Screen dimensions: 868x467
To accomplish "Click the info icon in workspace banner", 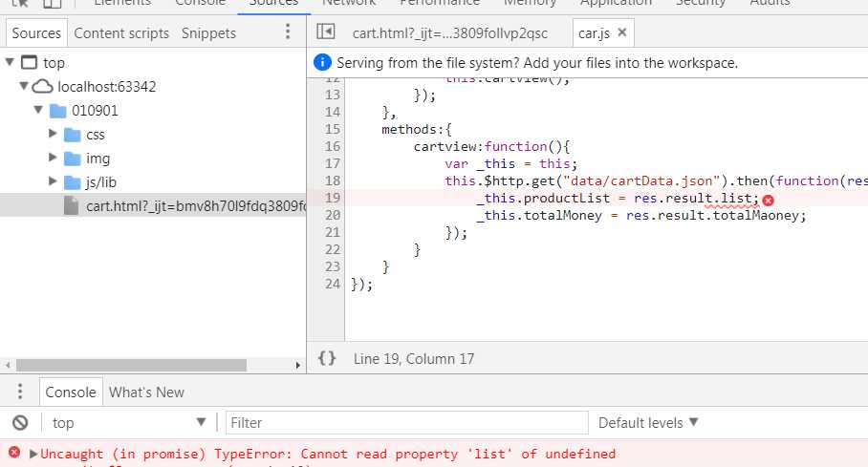I will click(322, 62).
